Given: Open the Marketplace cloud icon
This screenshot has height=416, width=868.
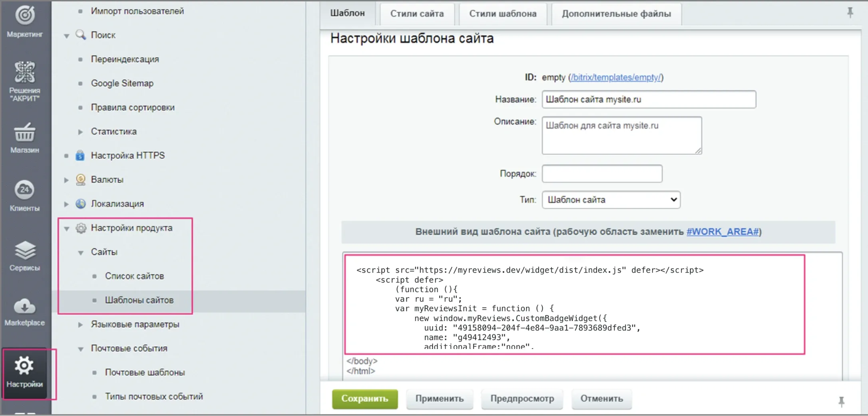Looking at the screenshot, I should pos(25,307).
